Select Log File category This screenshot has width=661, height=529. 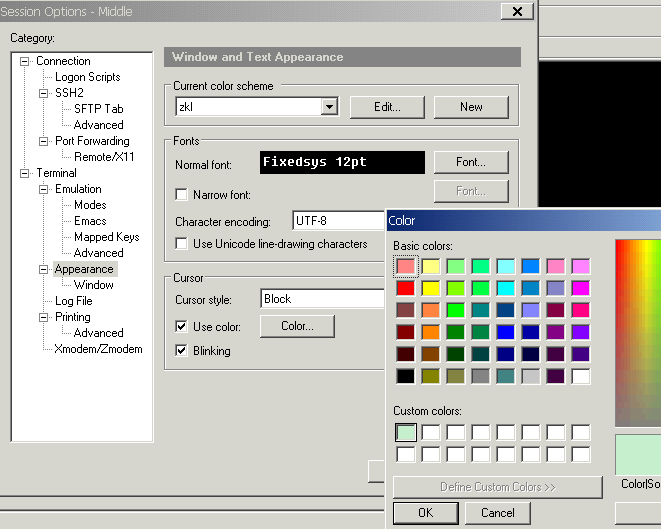[x=74, y=301]
